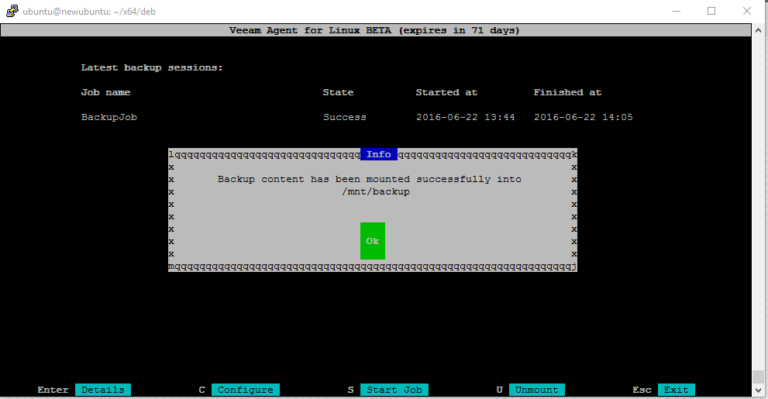Screen dimensions: 768x399
Task: Choose Configure in the bottom command bar
Action: [245, 390]
